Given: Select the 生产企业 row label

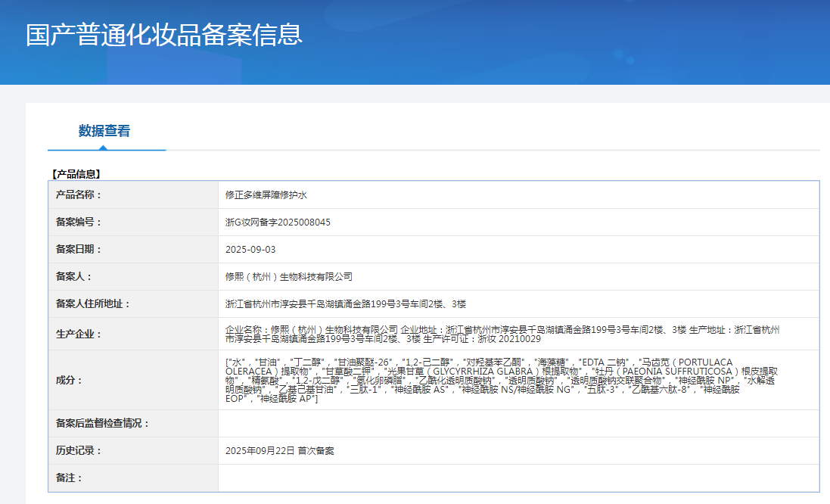Looking at the screenshot, I should coord(79,334).
